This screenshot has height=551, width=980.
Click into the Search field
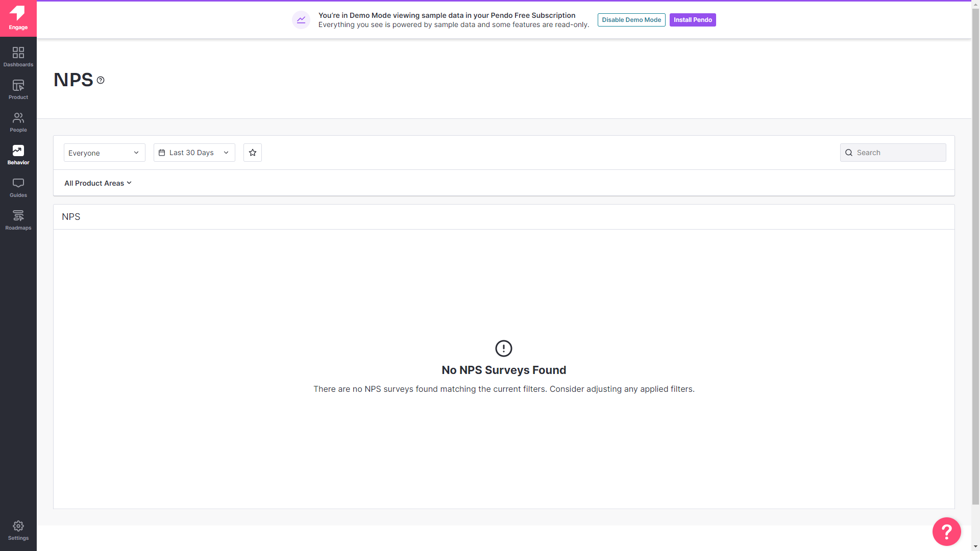pos(898,153)
